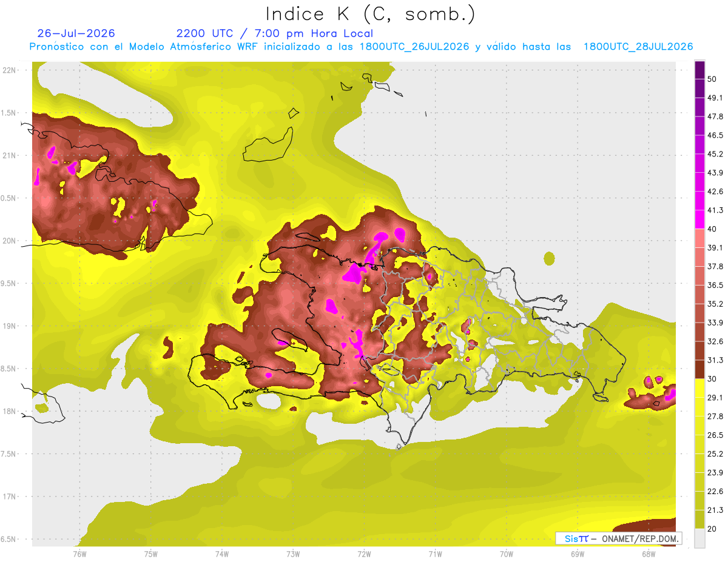Click the pink 39.1 legend swatch

click(700, 238)
